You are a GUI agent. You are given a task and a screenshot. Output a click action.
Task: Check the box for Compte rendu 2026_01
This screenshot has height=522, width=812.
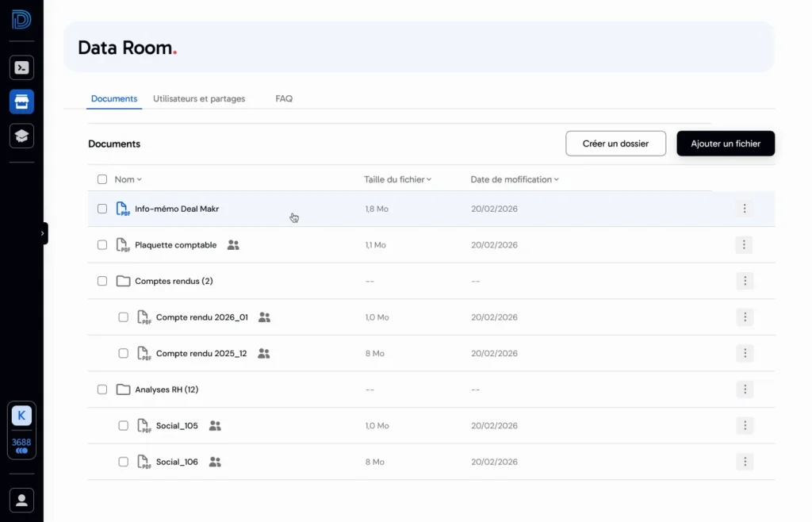(123, 317)
